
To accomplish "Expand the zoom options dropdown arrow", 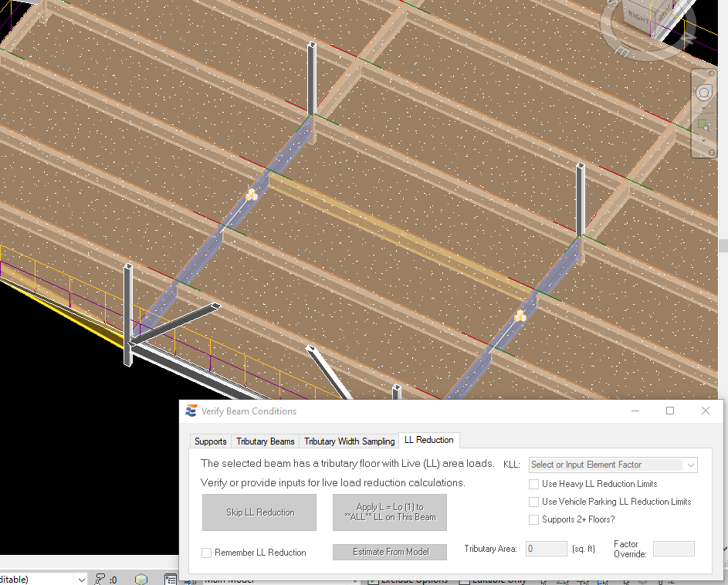I will click(x=704, y=140).
